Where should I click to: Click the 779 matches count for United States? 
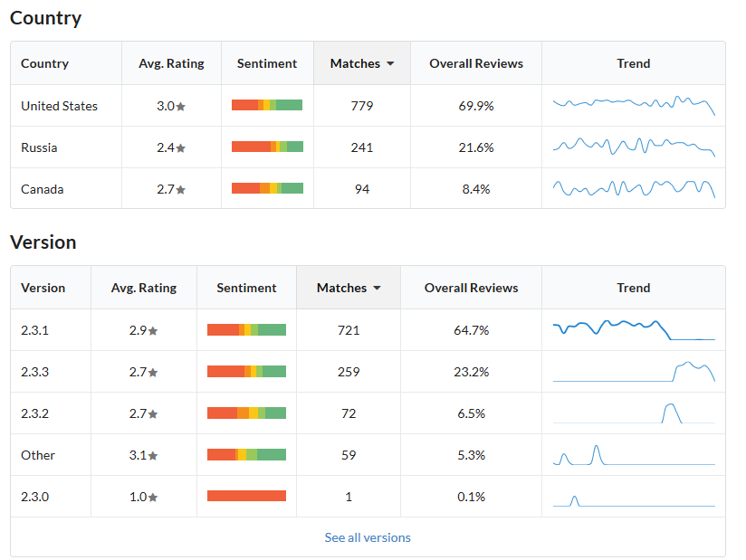coord(362,106)
